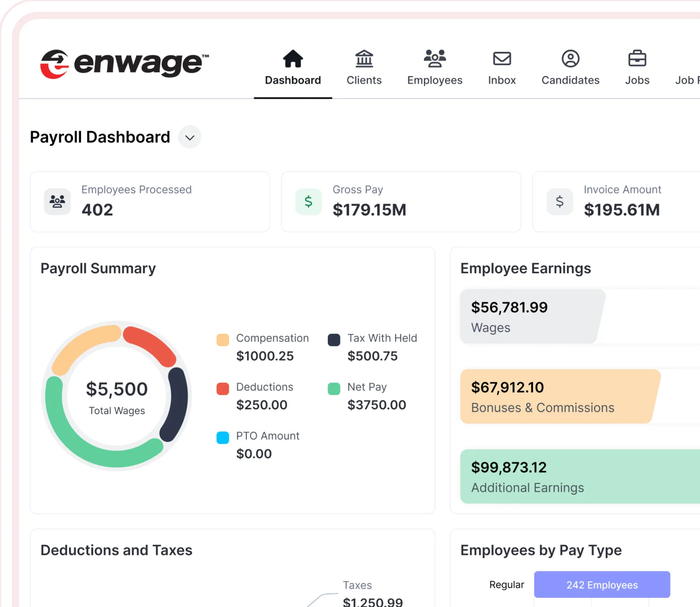
Task: Click the orange Compensation legend swatch
Action: (x=223, y=340)
